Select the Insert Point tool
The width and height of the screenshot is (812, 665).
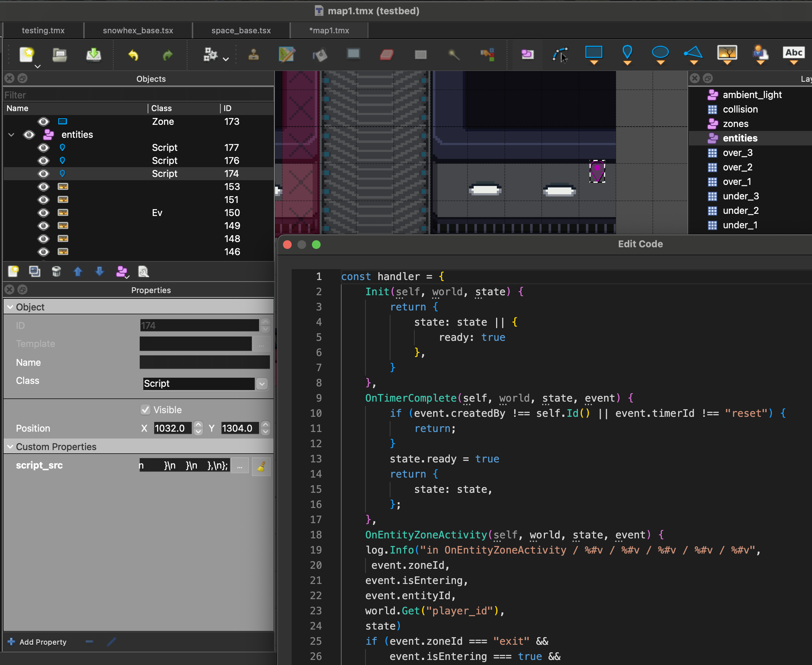point(627,55)
